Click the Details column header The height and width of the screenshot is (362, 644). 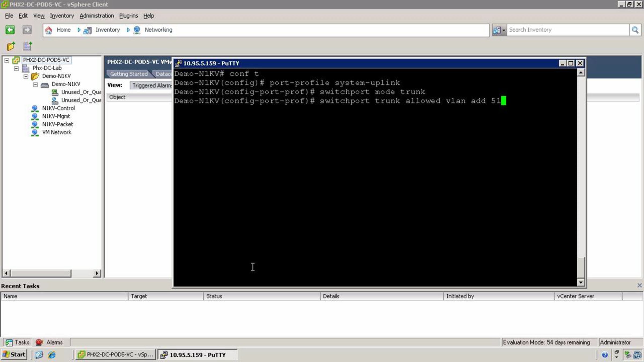point(382,296)
